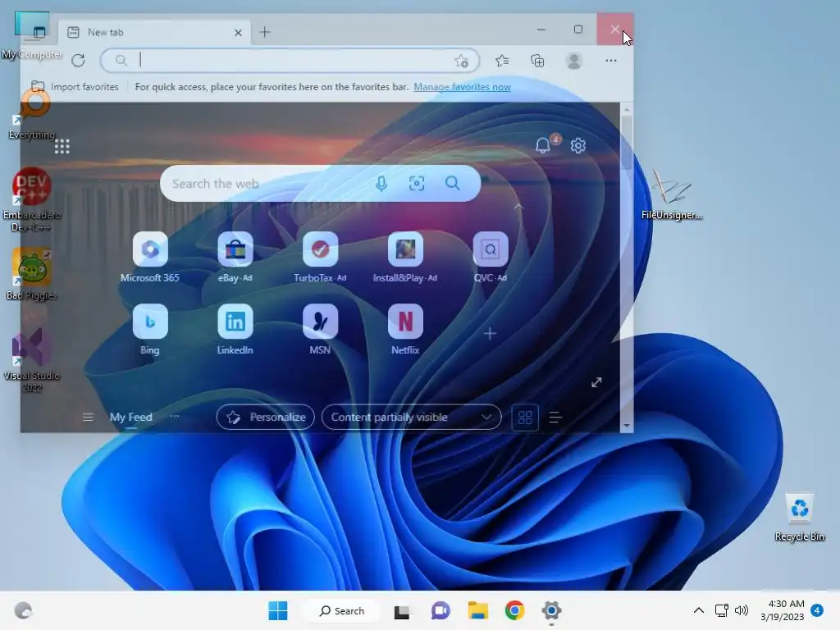The height and width of the screenshot is (630, 840).
Task: Start visual search camera icon
Action: pos(417,184)
